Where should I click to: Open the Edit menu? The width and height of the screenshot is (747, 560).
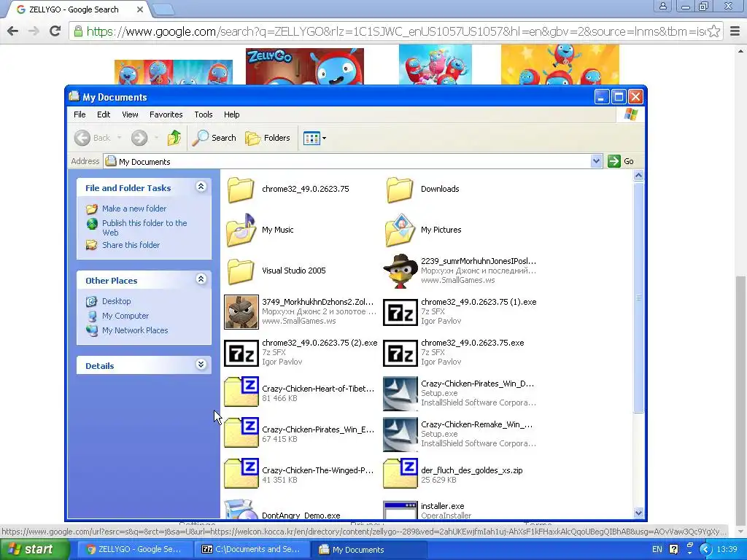pos(104,114)
